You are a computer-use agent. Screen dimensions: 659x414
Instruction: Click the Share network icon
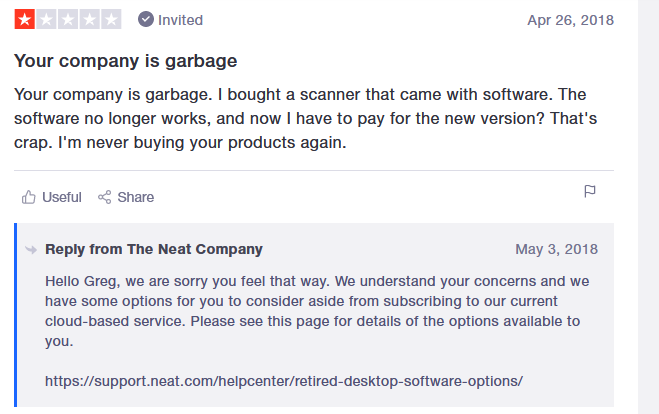[x=105, y=197]
